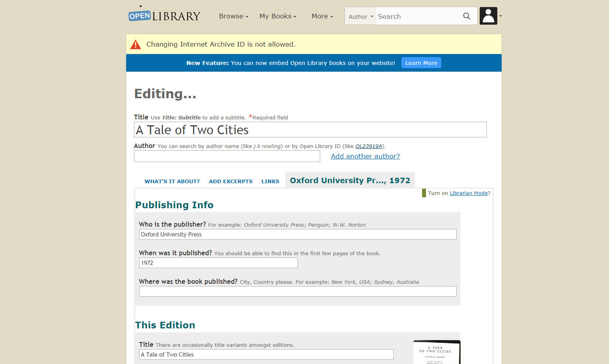This screenshot has width=609, height=364.
Task: Click the This Edition heading
Action: pos(165,325)
